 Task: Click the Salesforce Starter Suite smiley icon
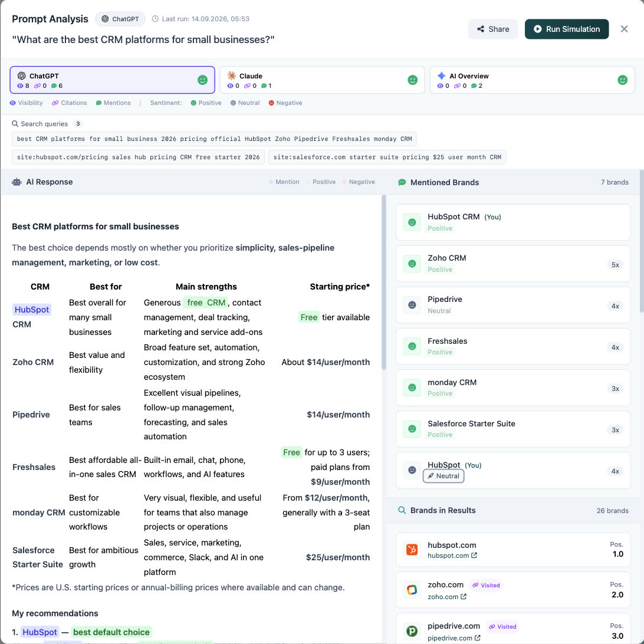click(x=412, y=429)
